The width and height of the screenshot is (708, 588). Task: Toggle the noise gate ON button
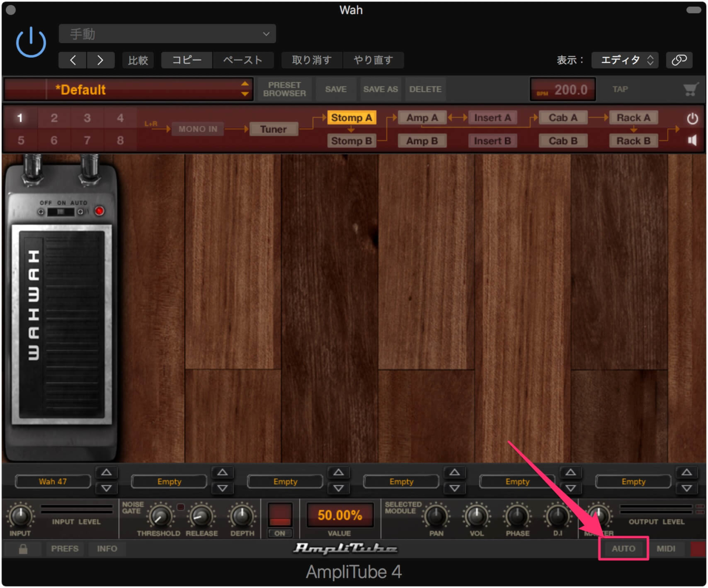[x=280, y=533]
